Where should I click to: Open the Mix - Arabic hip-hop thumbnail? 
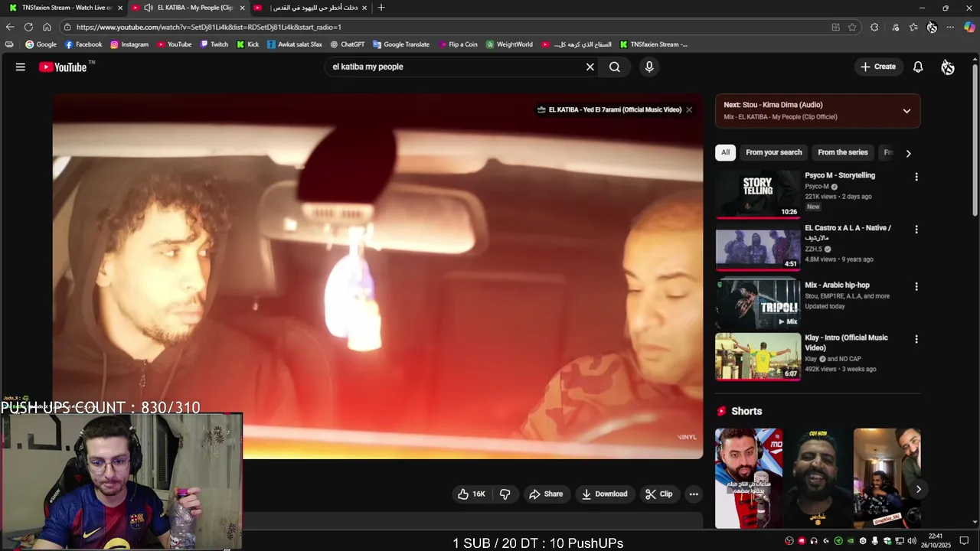coord(758,304)
